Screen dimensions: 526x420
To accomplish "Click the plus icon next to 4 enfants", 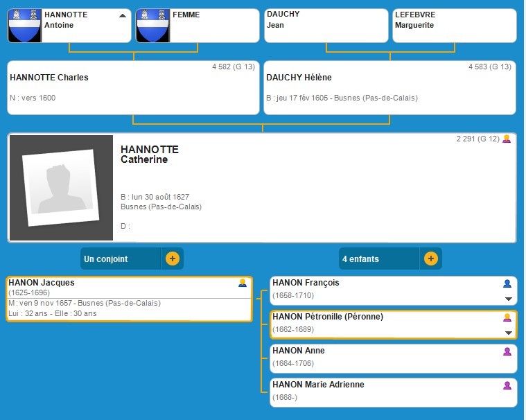I will 431,259.
